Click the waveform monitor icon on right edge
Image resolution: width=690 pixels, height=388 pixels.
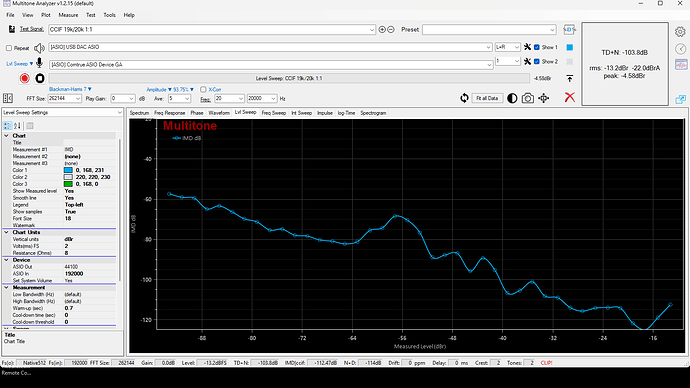tap(681, 65)
